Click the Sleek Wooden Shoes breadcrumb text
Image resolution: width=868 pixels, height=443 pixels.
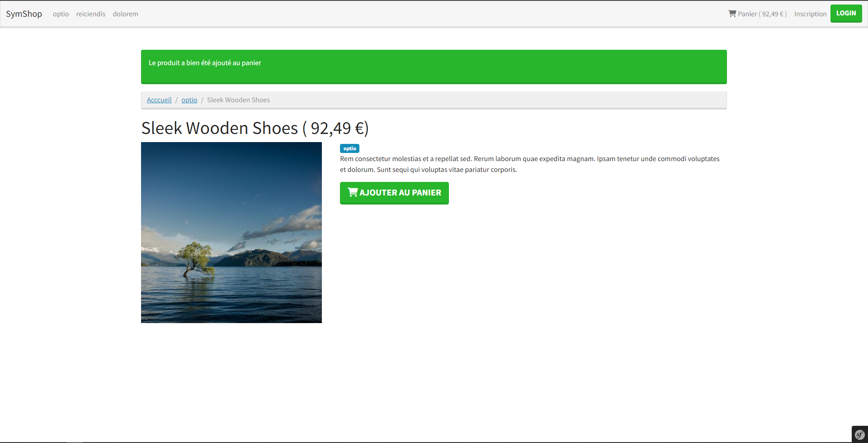pos(238,100)
